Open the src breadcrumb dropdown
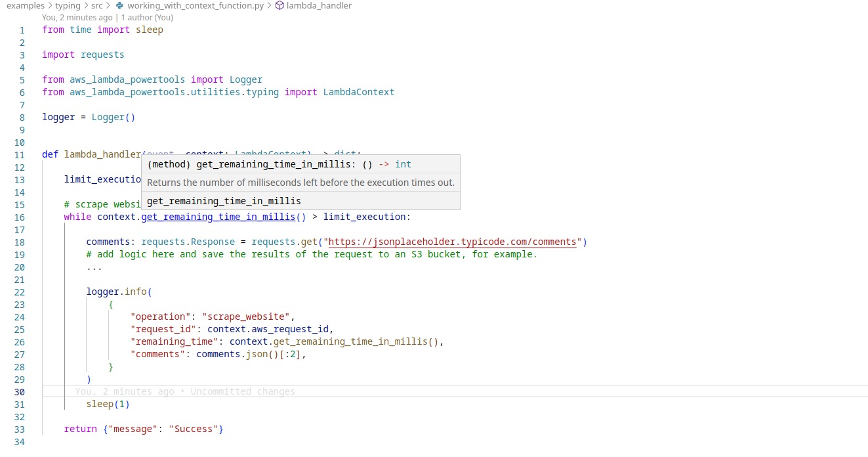Image resolution: width=868 pixels, height=457 pixels. pos(96,5)
